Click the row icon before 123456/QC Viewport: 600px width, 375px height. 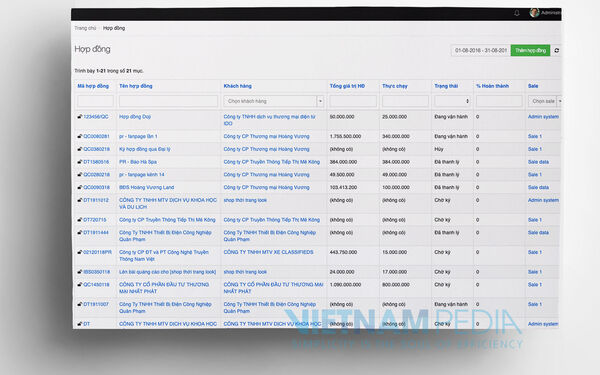point(80,116)
